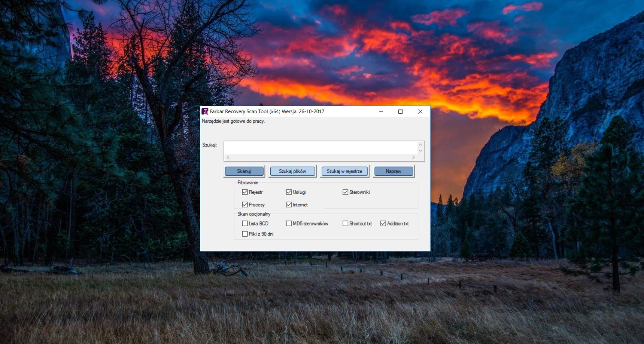
Task: Uncheck the Usługi checkbox
Action: click(x=289, y=192)
